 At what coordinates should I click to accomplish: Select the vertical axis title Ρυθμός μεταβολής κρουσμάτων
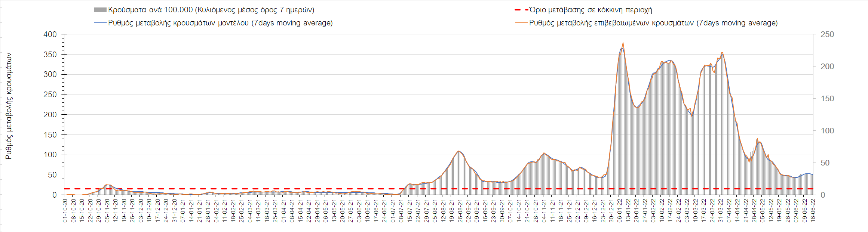(x=9, y=106)
